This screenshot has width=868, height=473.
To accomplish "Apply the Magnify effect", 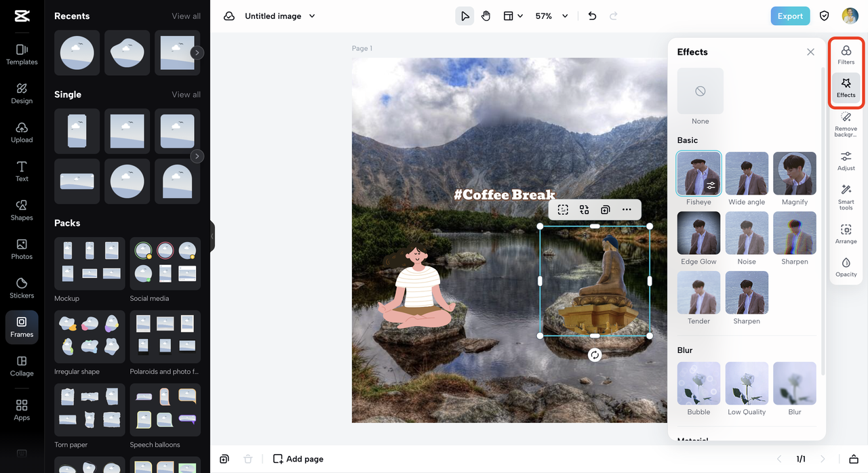I will click(795, 173).
